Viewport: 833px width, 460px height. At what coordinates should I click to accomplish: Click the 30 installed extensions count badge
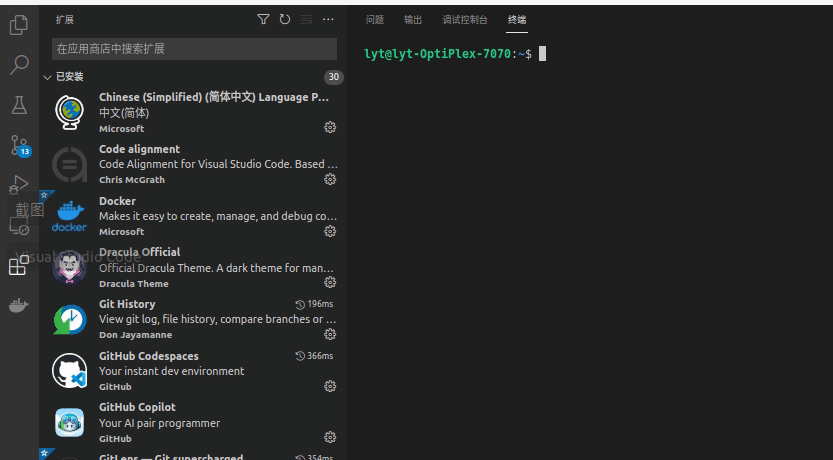(334, 77)
